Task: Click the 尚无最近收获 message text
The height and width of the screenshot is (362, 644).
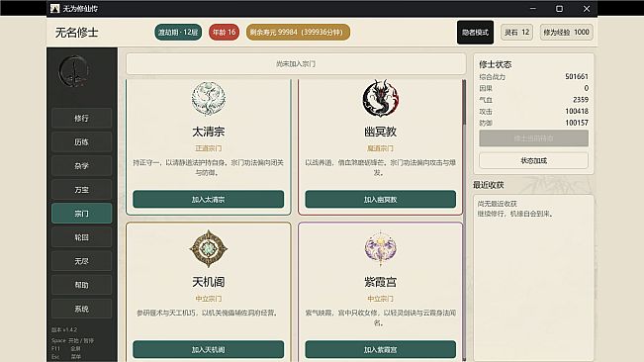Action: [497, 204]
